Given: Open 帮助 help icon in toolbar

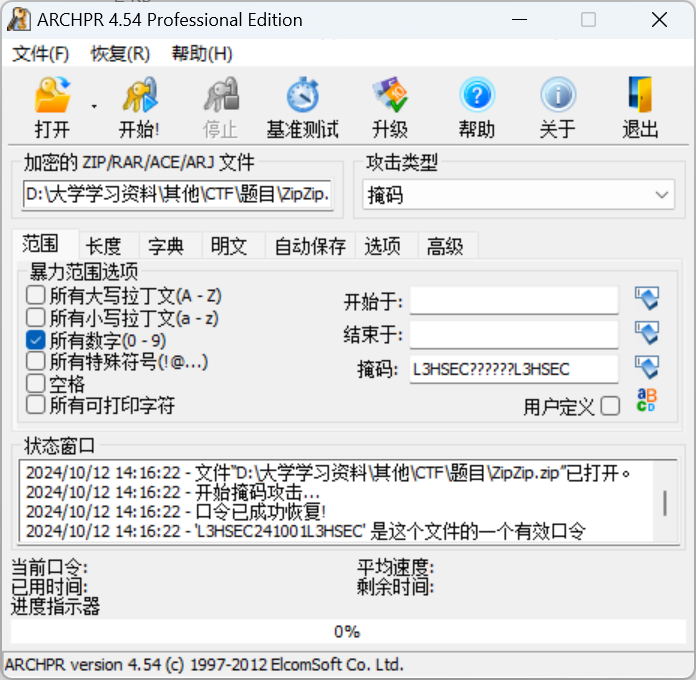Looking at the screenshot, I should pos(477,97).
